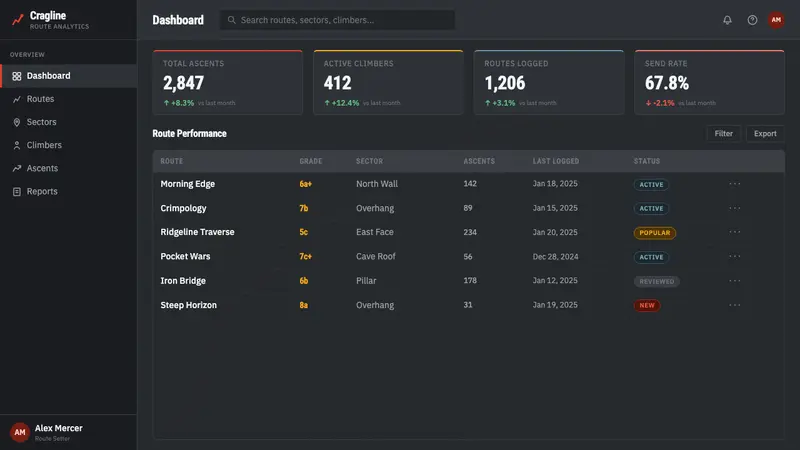Sort by the Last Logged column header

point(556,161)
